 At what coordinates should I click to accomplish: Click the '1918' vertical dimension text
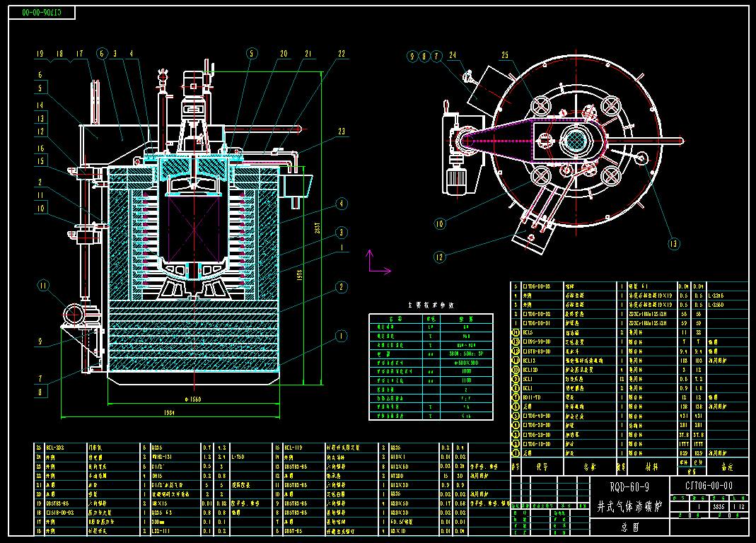(x=299, y=275)
